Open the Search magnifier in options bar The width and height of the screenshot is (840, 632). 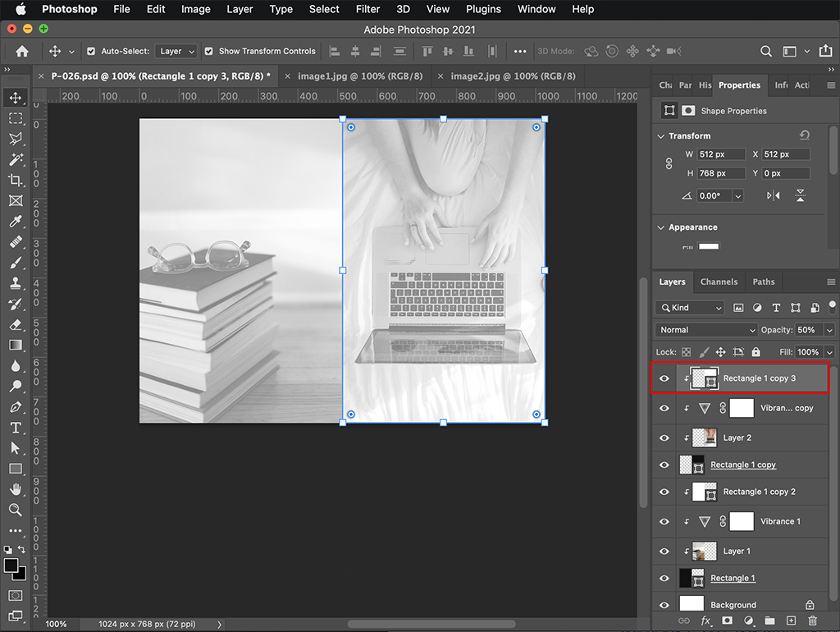pos(766,51)
